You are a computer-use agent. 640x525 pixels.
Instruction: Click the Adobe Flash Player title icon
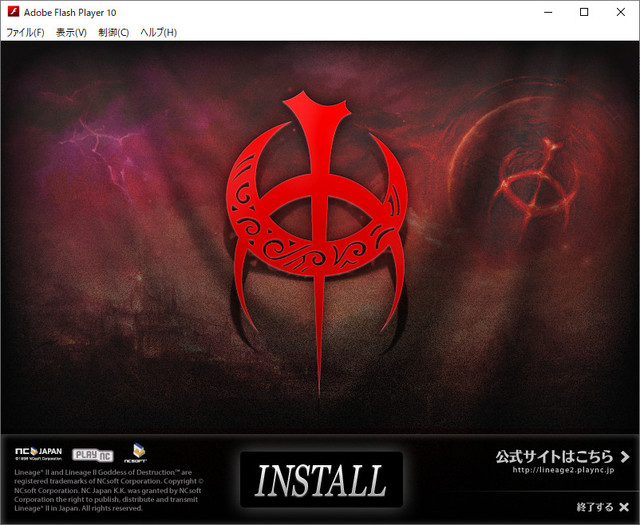pyautogui.click(x=13, y=11)
